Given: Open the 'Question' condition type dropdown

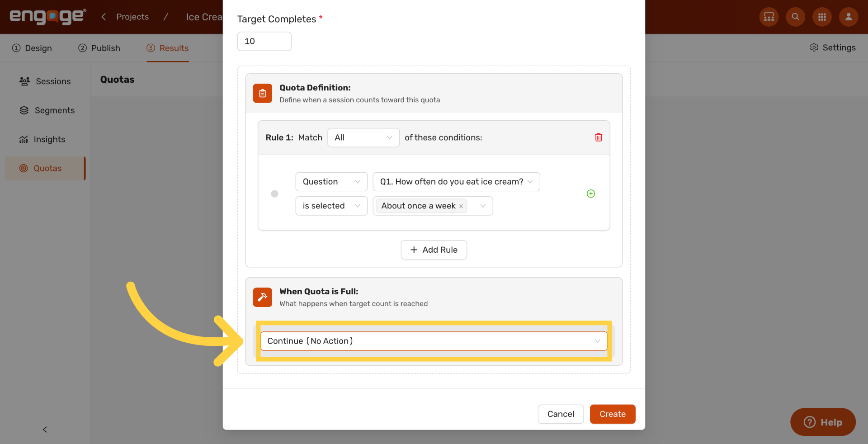Looking at the screenshot, I should coord(331,182).
